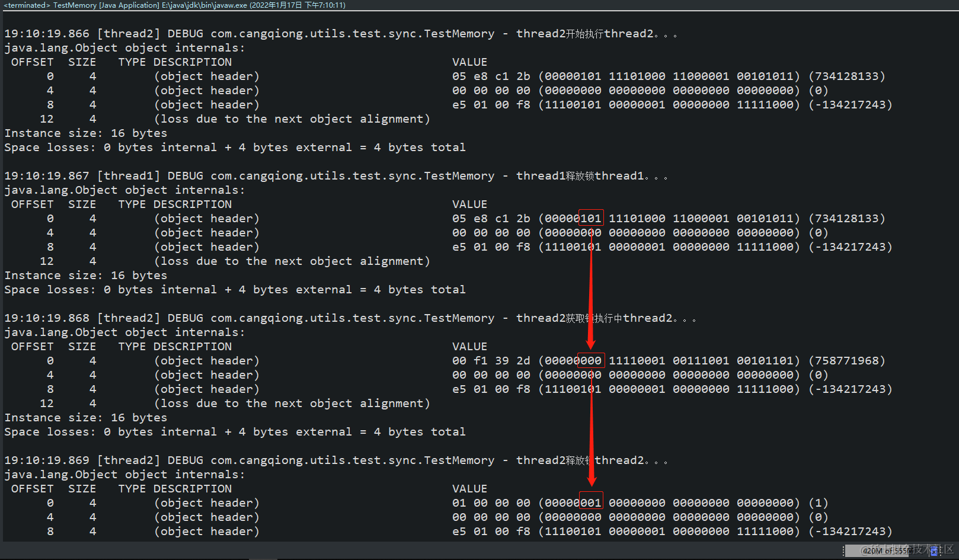Select hex bytes 01 00 00 00 in last dump
959x560 pixels.
pyautogui.click(x=491, y=503)
